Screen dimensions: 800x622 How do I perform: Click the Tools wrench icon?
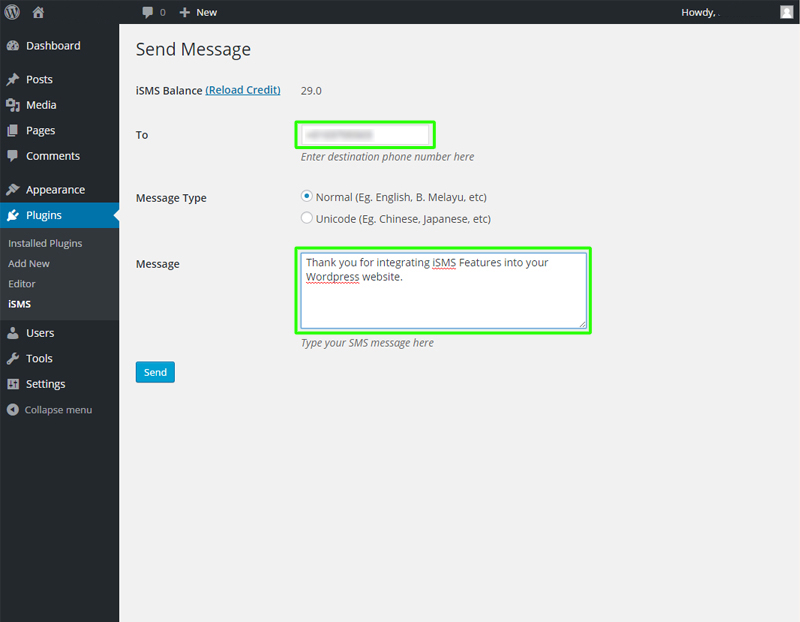[x=13, y=359]
